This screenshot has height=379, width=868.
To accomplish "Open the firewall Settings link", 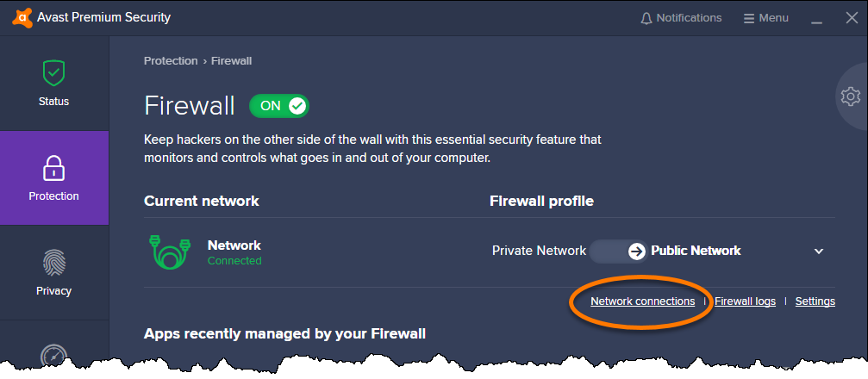I will click(815, 301).
